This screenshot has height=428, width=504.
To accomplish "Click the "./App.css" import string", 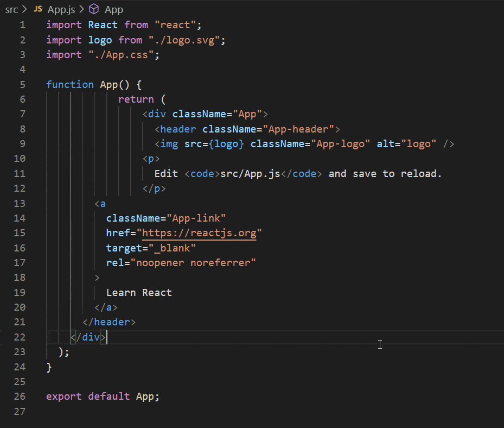I will click(x=121, y=55).
